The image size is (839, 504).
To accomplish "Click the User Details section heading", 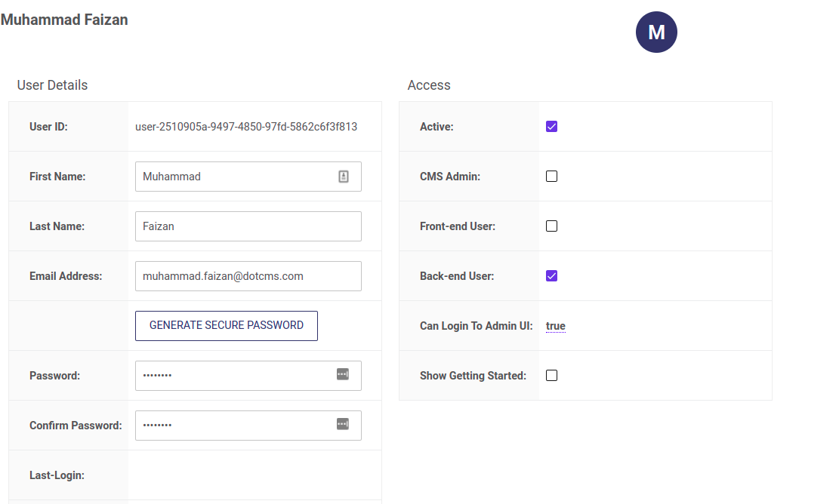I will click(52, 85).
